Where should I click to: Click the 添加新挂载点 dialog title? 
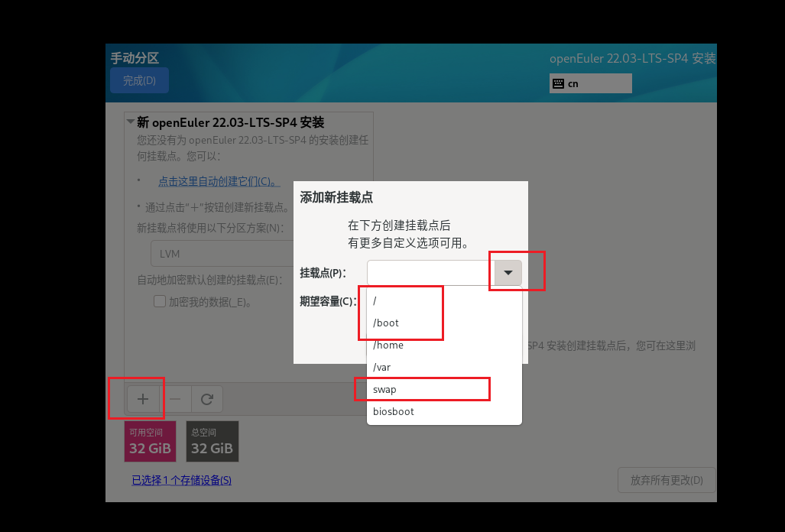[x=336, y=197]
